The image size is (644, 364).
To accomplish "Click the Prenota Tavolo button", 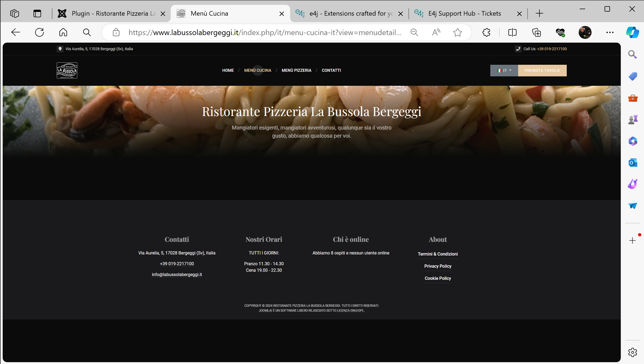I will tap(542, 70).
